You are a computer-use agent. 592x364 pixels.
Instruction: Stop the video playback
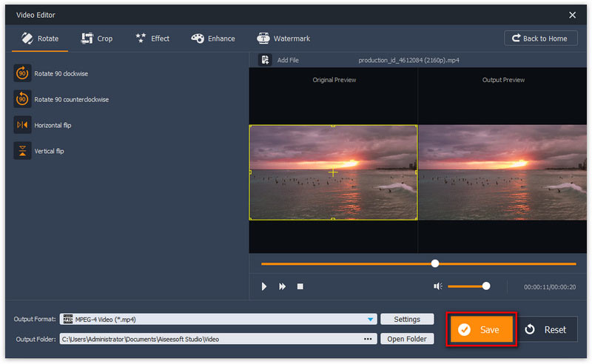[300, 286]
